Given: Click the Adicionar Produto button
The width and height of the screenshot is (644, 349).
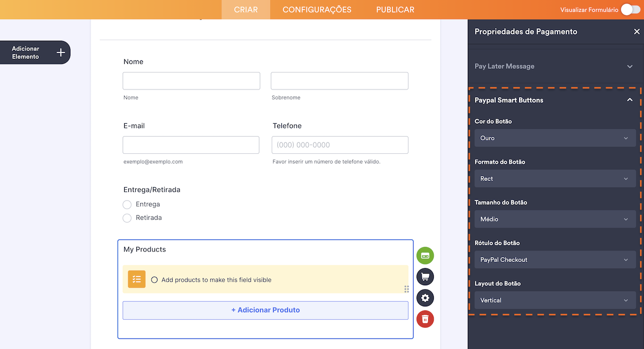Looking at the screenshot, I should tap(265, 310).
